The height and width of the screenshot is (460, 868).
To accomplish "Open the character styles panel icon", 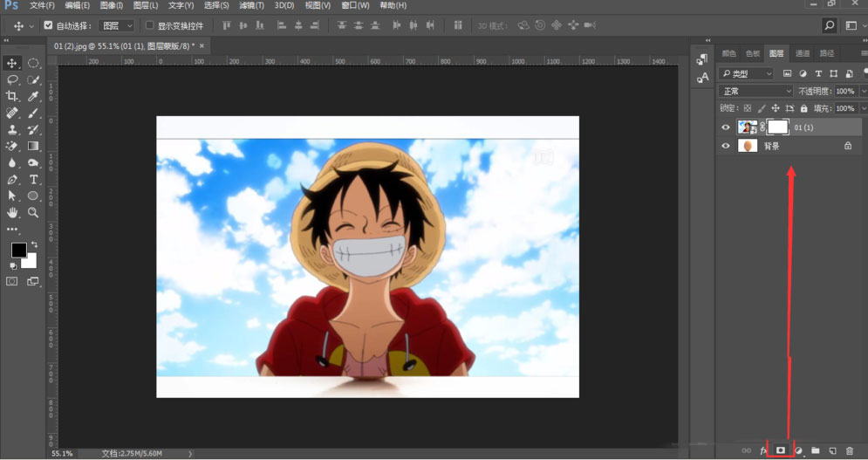I will click(702, 79).
